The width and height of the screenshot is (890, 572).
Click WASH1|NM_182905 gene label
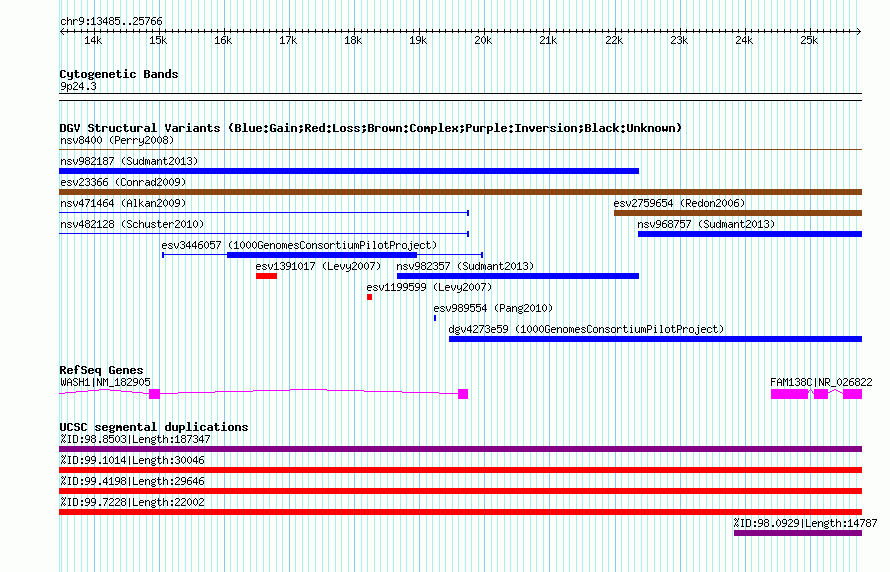[x=105, y=382]
